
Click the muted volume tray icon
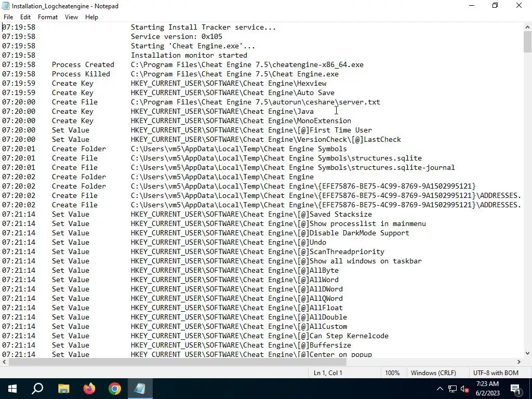pyautogui.click(x=464, y=389)
